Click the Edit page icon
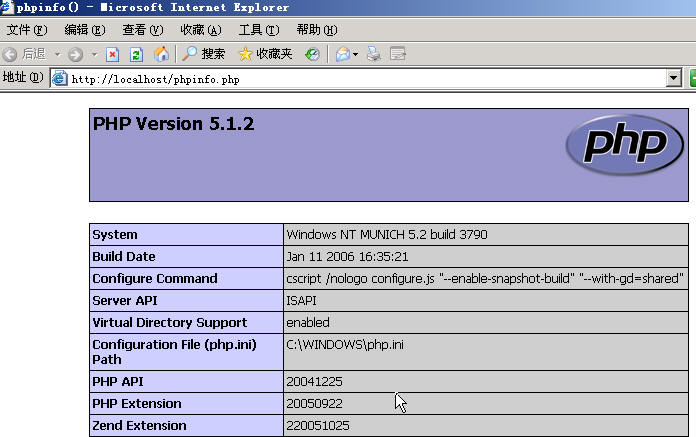 click(x=398, y=54)
